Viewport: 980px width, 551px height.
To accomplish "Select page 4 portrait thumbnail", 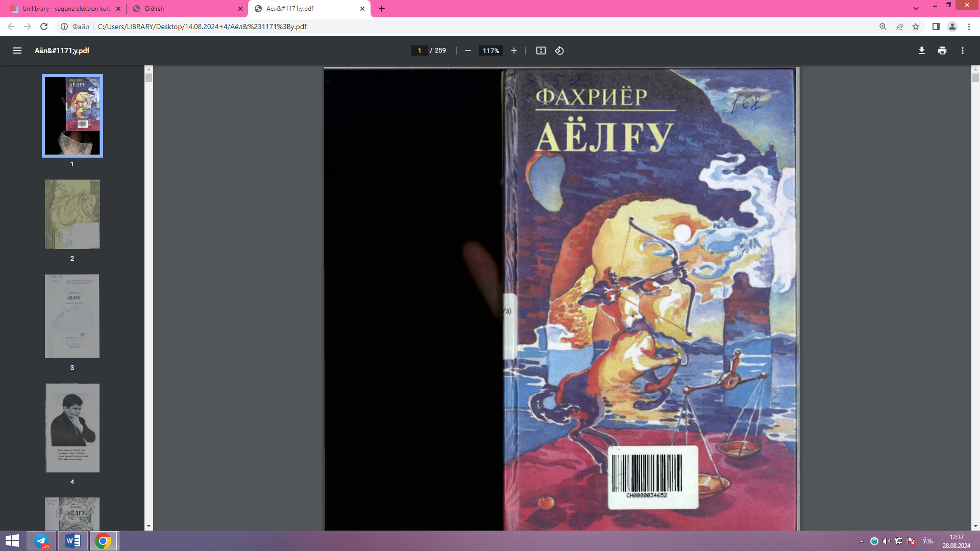I will click(72, 428).
